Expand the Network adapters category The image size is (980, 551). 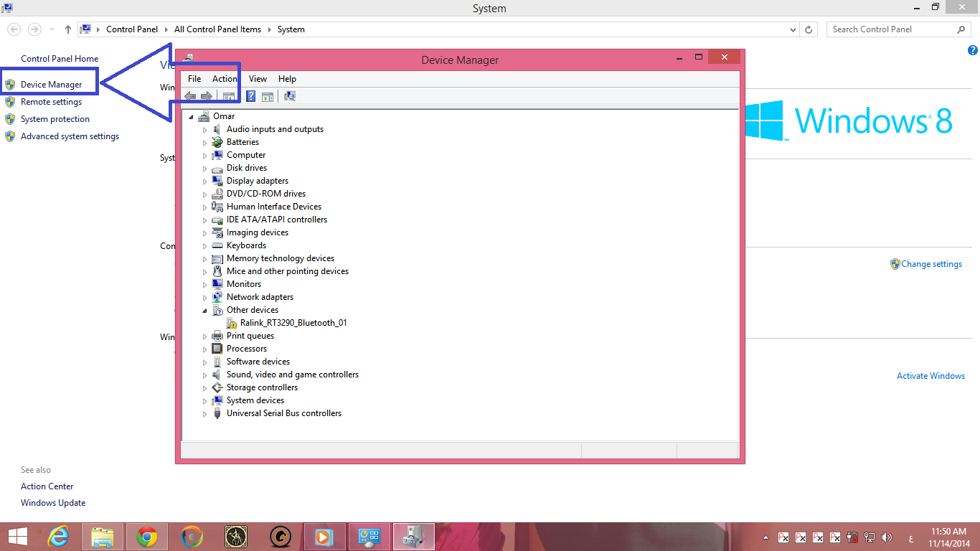tap(204, 298)
